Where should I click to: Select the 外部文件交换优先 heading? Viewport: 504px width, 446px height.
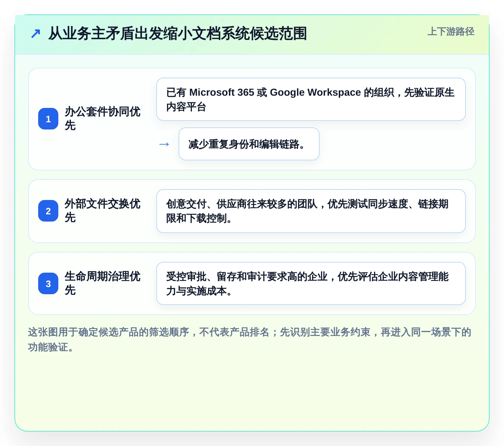point(103,211)
